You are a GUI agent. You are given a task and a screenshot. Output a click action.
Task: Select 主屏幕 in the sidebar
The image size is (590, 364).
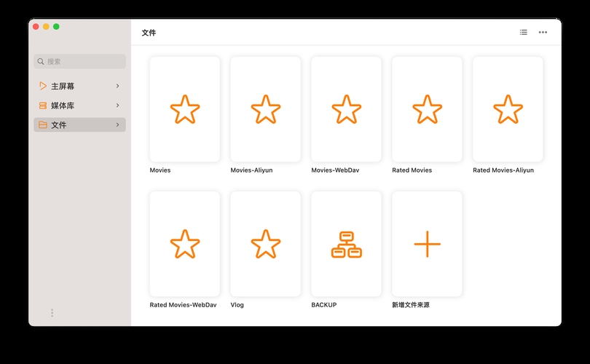(x=80, y=86)
